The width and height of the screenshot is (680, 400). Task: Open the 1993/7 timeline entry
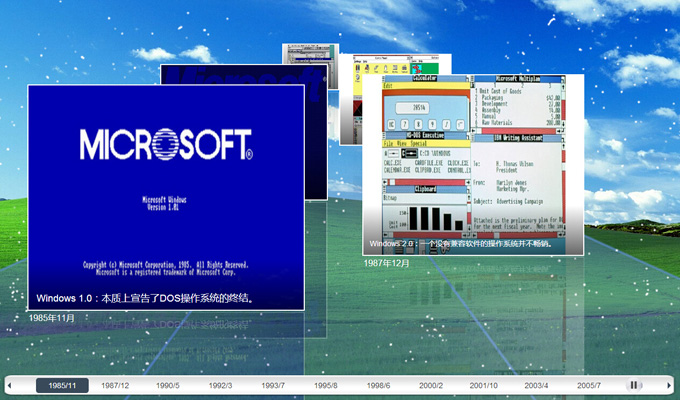[x=273, y=385]
